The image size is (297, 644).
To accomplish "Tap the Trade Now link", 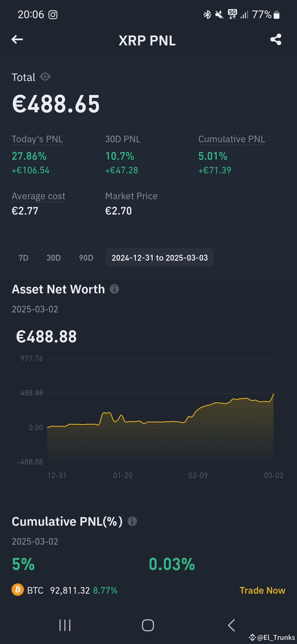I will click(262, 590).
